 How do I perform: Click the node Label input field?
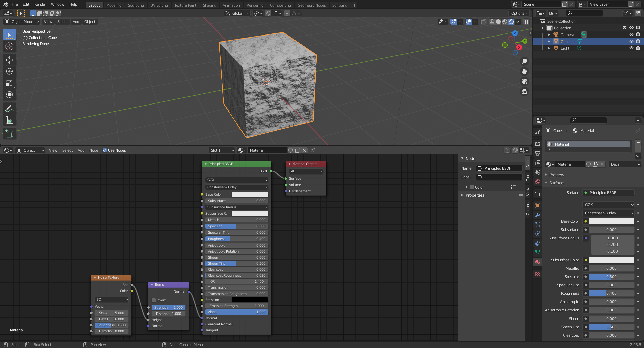500,177
